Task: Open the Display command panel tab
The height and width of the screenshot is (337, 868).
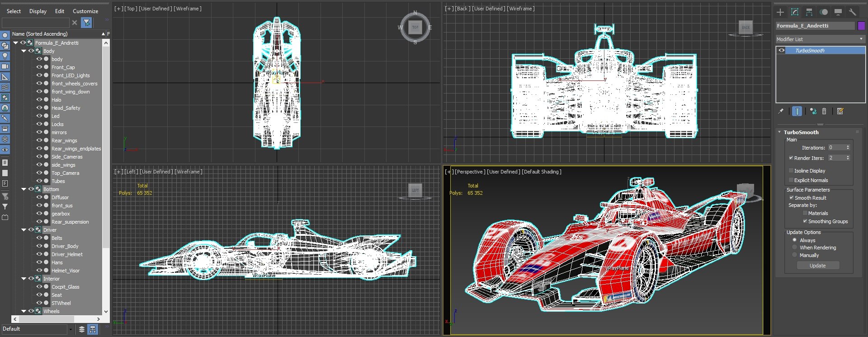Action: point(838,12)
